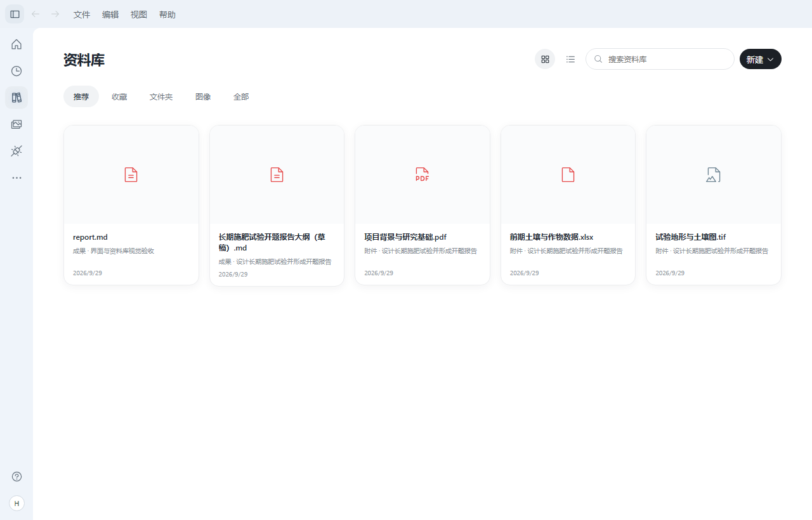Select the 图像 tab

pyautogui.click(x=203, y=96)
